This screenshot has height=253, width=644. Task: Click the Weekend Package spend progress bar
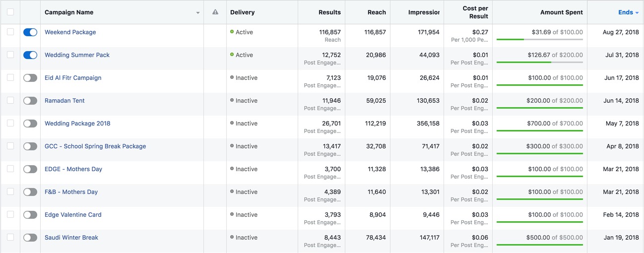[540, 39]
